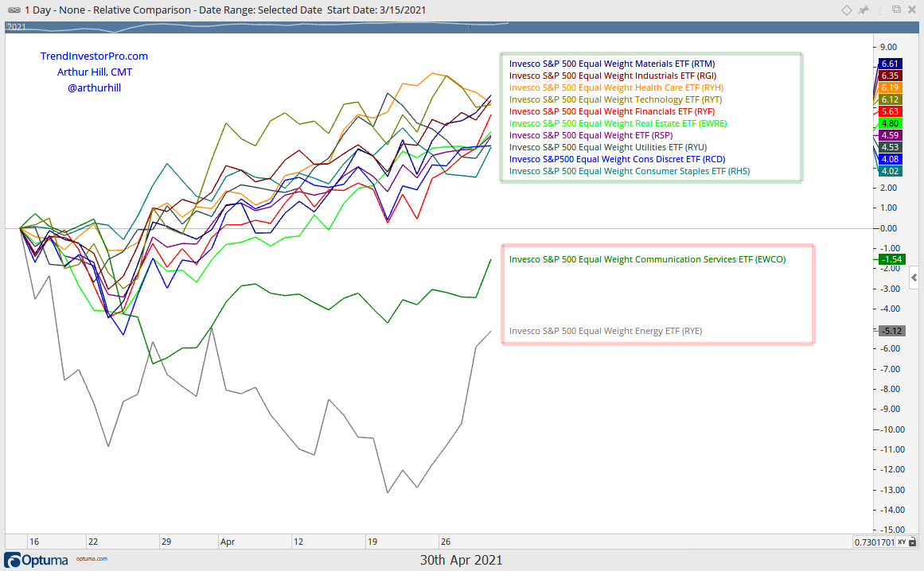Select the Industrials ETF (RGI) legend label
The image size is (924, 571).
tap(613, 76)
